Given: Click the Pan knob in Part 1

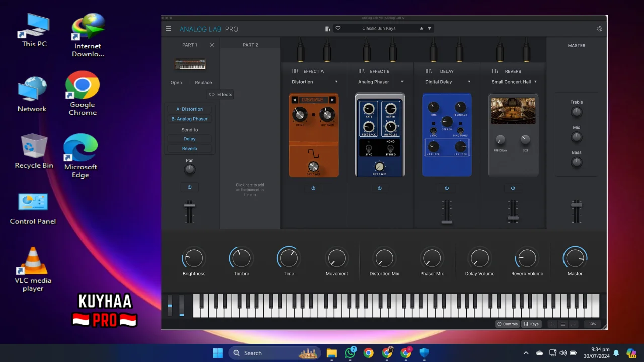Looking at the screenshot, I should point(190,170).
